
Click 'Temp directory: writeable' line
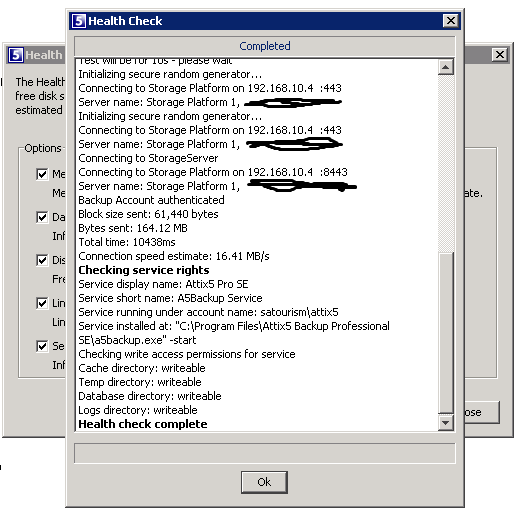pyautogui.click(x=140, y=382)
